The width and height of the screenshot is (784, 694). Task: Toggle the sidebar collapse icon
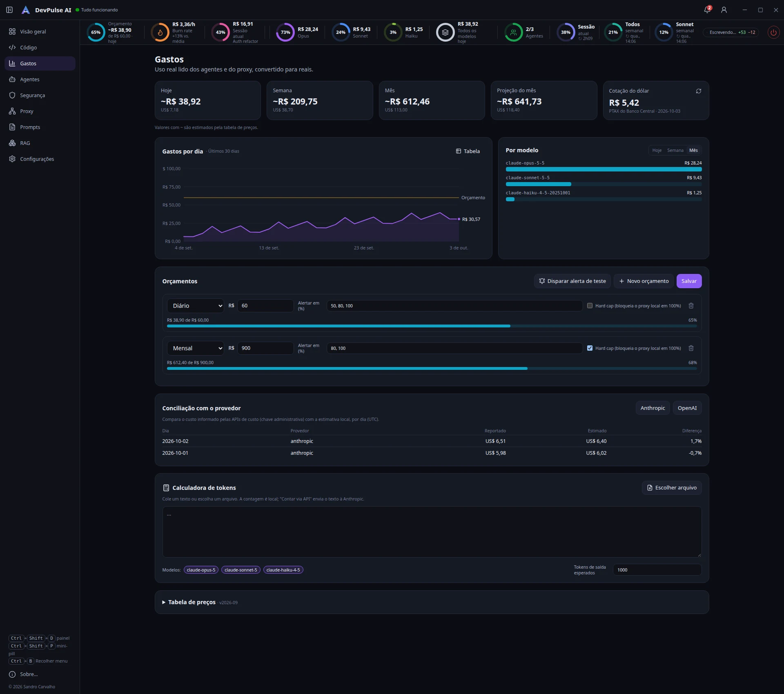click(x=9, y=10)
